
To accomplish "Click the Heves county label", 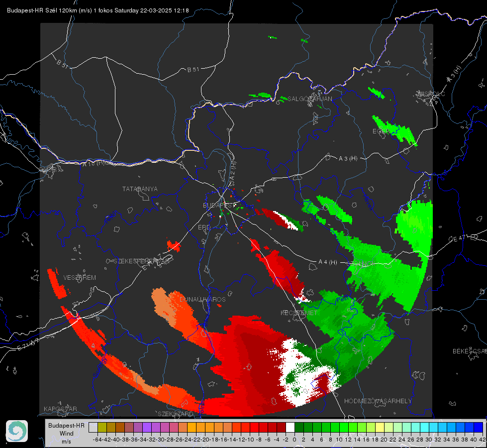I will pyautogui.click(x=368, y=202).
